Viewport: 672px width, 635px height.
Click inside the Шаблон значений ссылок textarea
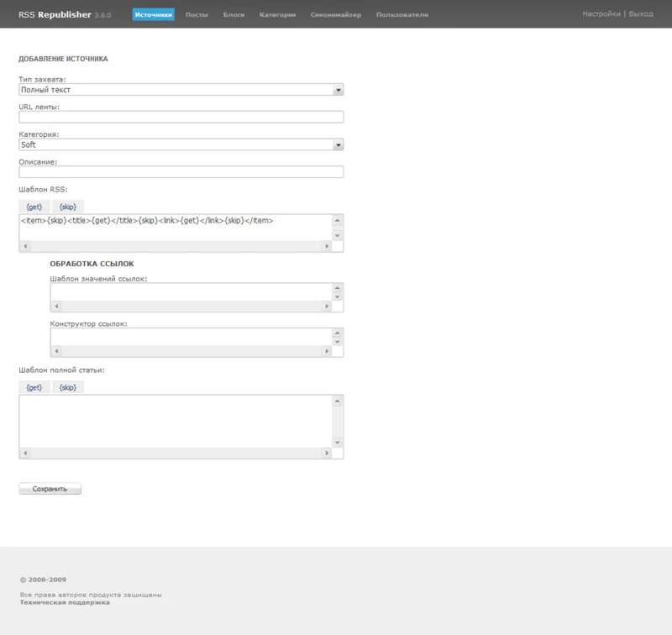(x=191, y=291)
